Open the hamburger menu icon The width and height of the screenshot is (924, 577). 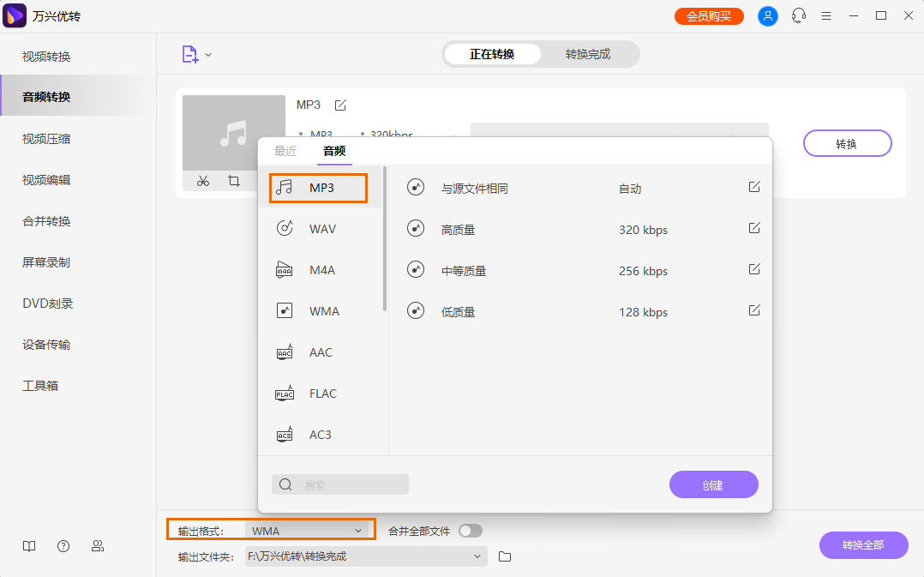tap(826, 16)
